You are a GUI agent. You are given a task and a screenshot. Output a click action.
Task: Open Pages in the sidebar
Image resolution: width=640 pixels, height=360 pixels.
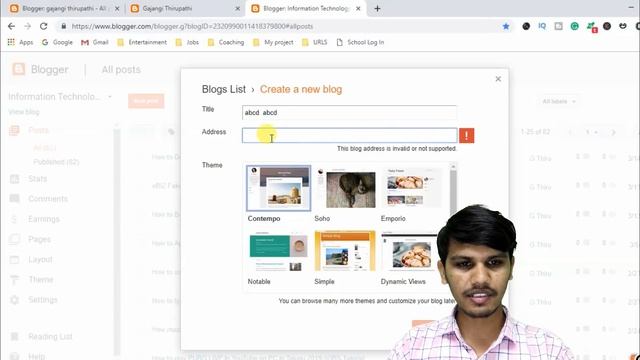(x=39, y=239)
